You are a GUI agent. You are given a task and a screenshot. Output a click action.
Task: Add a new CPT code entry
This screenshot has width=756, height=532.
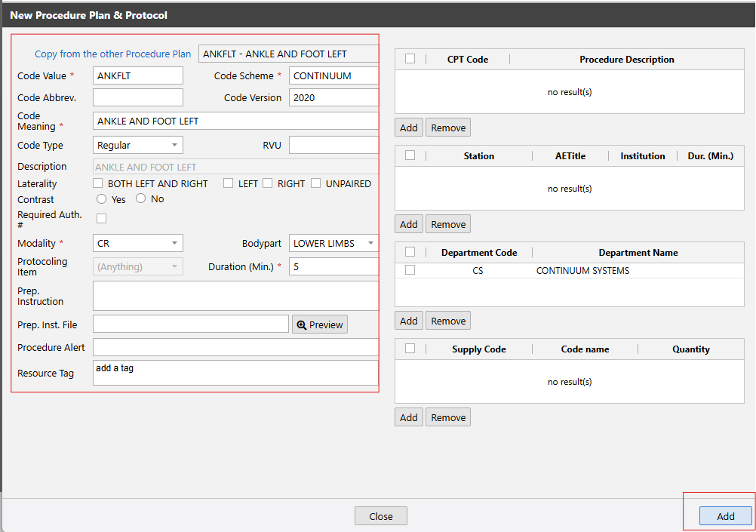pos(408,127)
